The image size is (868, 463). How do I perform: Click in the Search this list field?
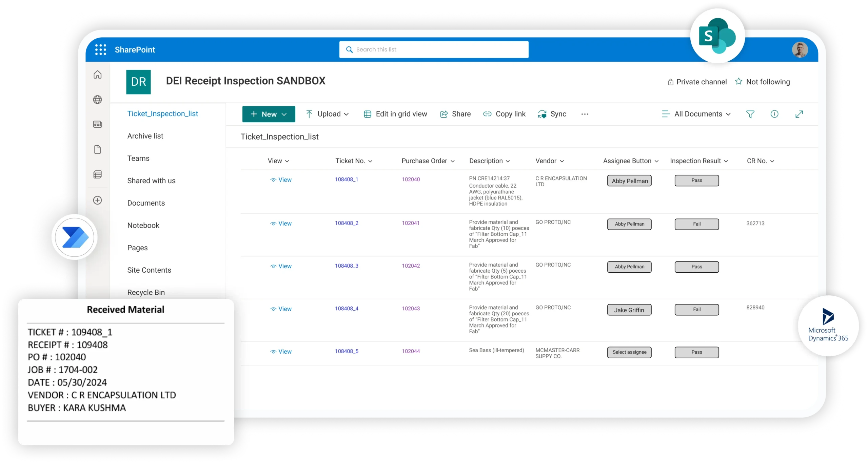(434, 49)
